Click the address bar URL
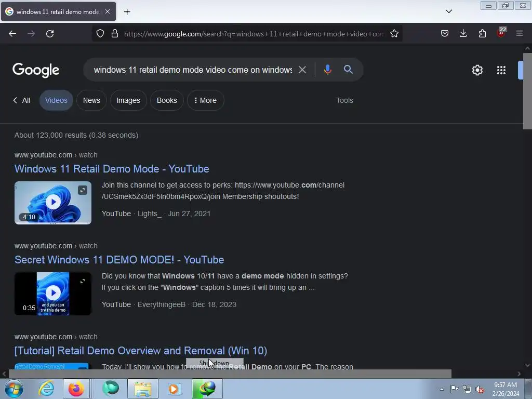Viewport: 532px width, 399px height. (254, 34)
